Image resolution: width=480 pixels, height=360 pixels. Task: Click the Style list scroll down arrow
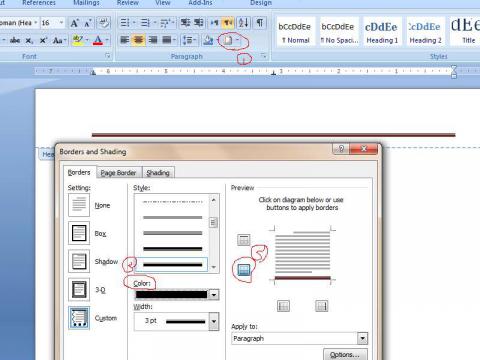click(x=214, y=267)
